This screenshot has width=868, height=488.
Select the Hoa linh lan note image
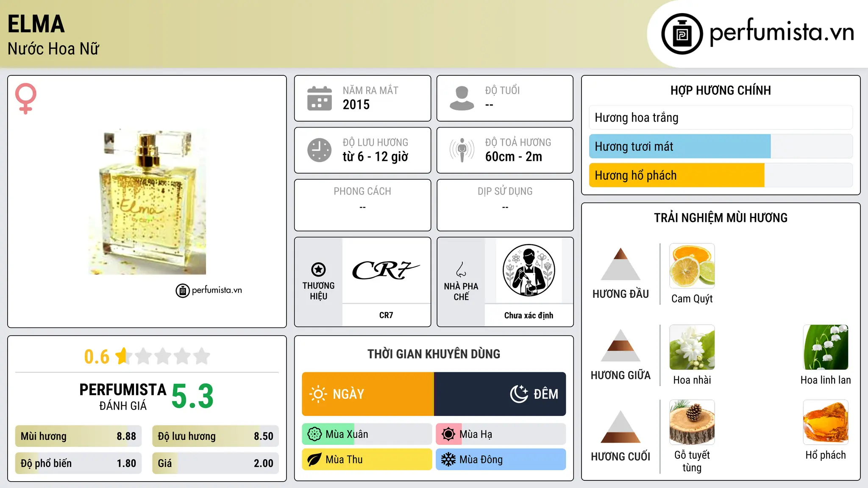coord(826,347)
